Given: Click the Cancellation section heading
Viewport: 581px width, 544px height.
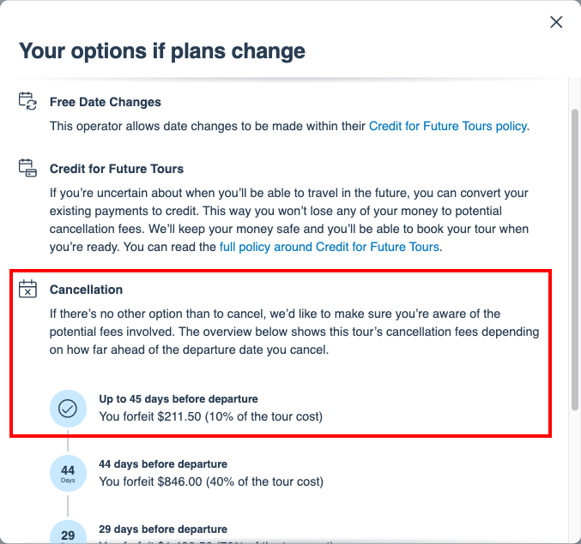Looking at the screenshot, I should [x=86, y=289].
